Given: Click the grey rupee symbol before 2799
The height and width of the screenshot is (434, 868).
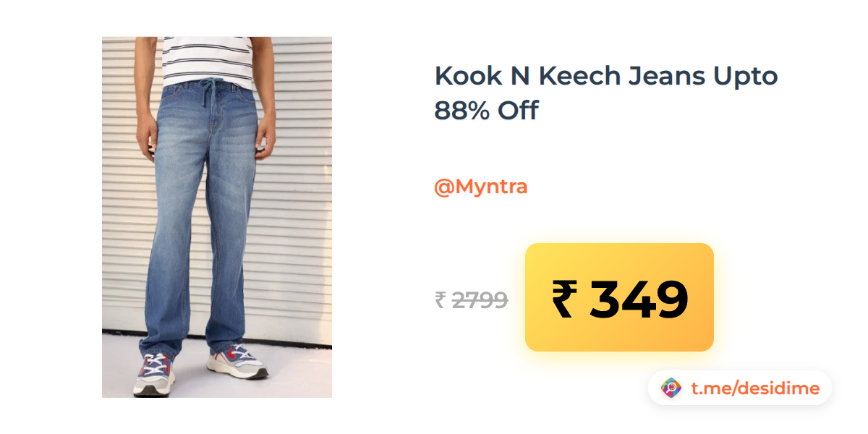Looking at the screenshot, I should [x=440, y=299].
